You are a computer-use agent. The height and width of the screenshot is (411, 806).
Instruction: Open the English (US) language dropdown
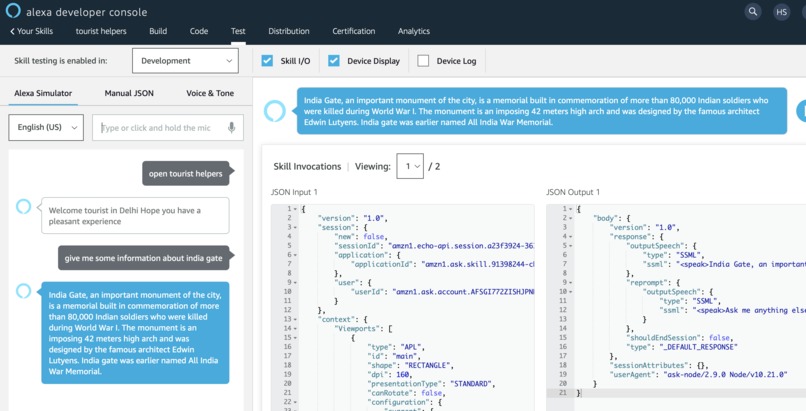pos(46,127)
